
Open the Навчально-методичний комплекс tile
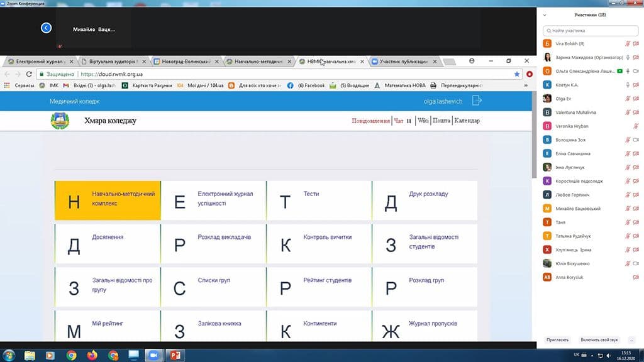[108, 200]
